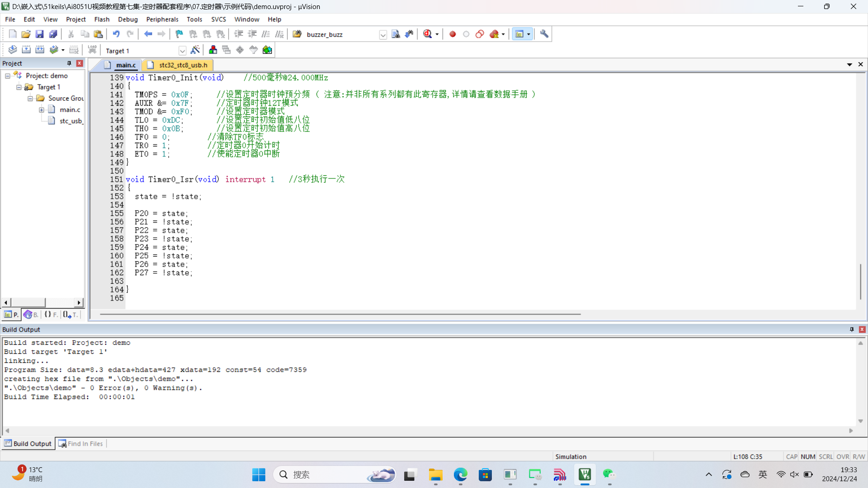Click the editor horizontal scrollbar

(340, 314)
